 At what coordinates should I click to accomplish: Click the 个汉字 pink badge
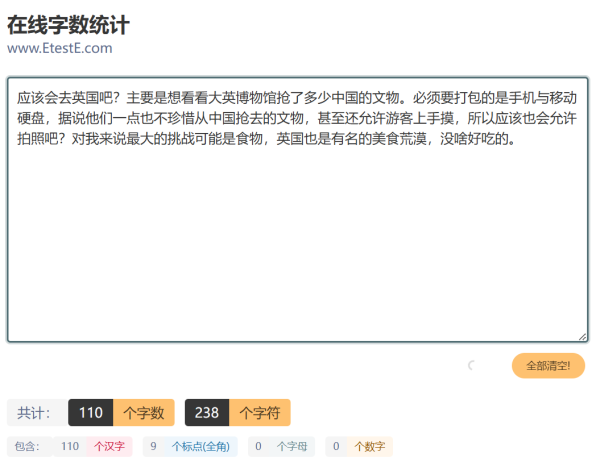click(109, 446)
